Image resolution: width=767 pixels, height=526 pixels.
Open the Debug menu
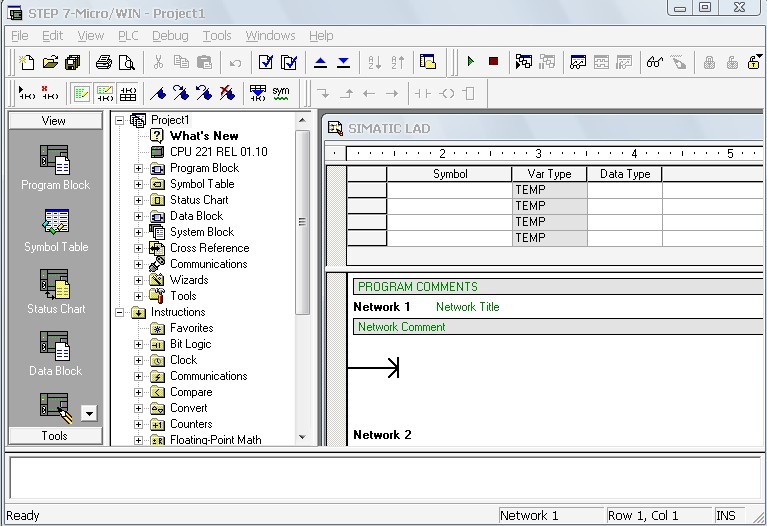click(170, 36)
